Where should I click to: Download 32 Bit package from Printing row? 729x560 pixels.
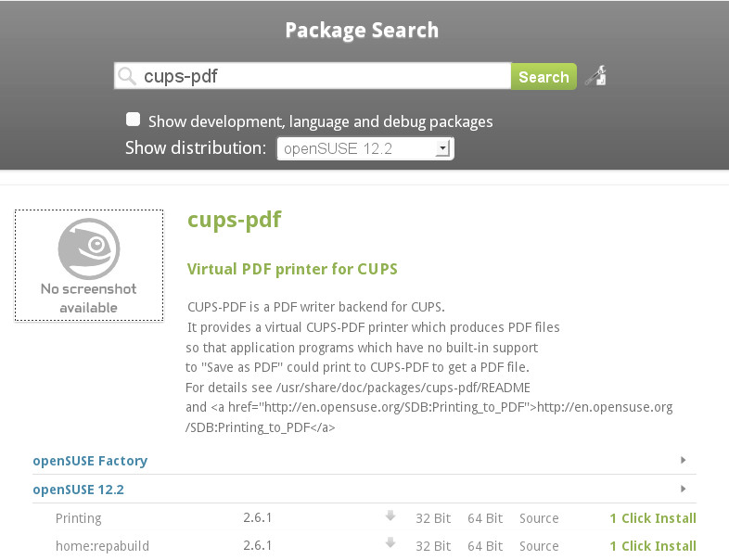pyautogui.click(x=433, y=518)
